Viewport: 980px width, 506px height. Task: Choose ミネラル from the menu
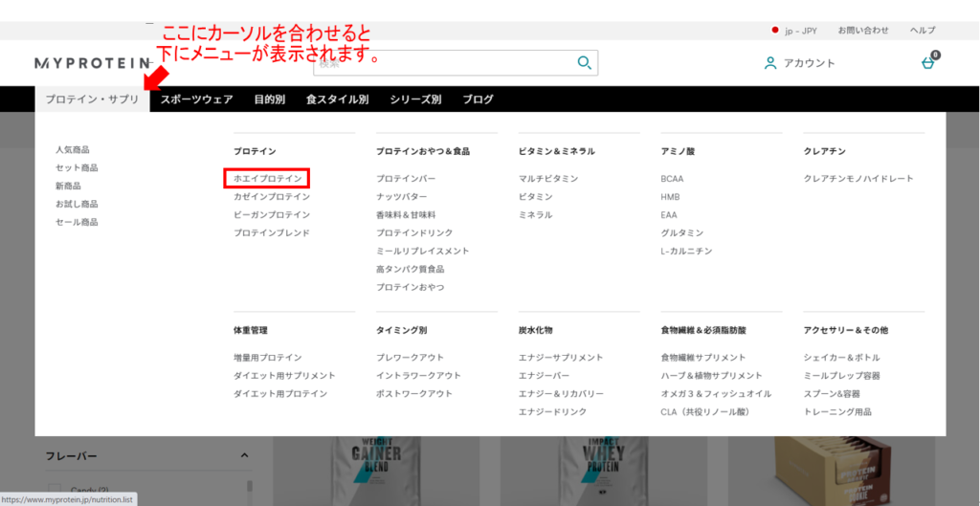point(536,215)
